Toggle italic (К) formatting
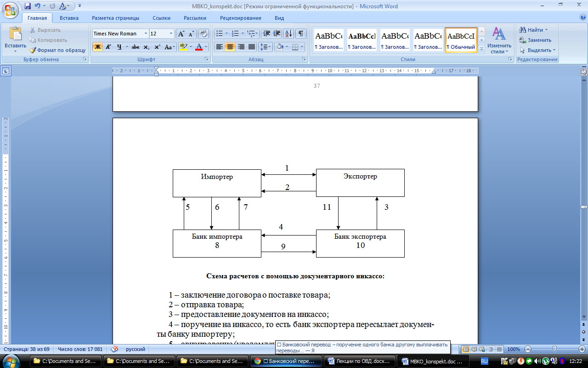Viewport: 588px width, 368px height. coord(108,47)
